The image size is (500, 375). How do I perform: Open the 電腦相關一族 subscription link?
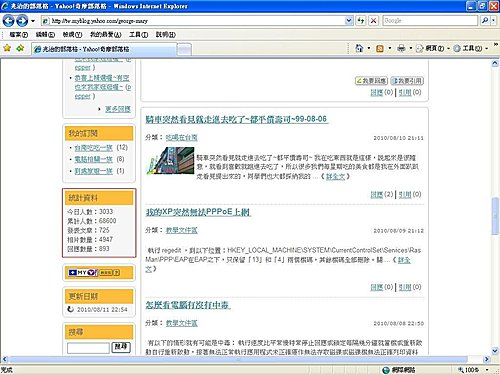tap(94, 159)
